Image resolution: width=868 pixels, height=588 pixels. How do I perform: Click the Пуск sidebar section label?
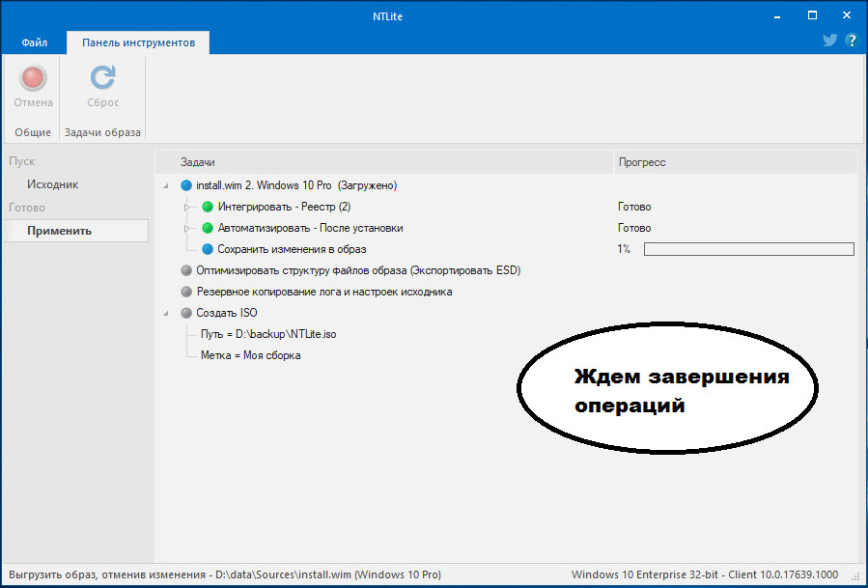coord(21,161)
